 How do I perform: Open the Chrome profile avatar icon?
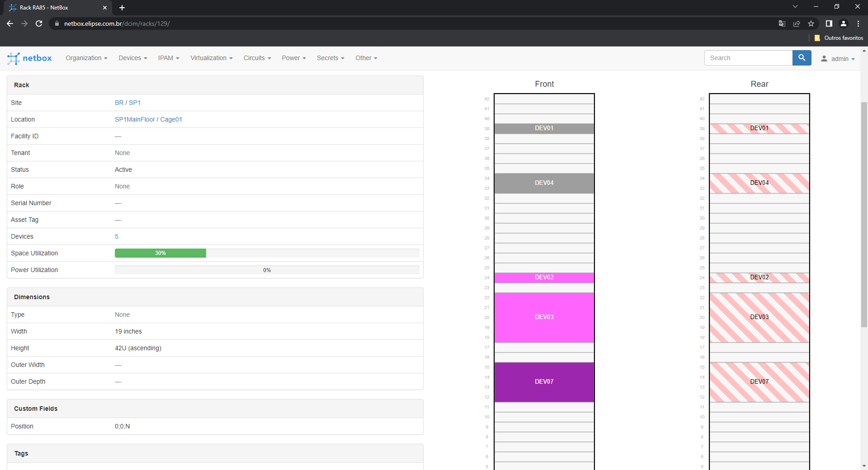844,23
